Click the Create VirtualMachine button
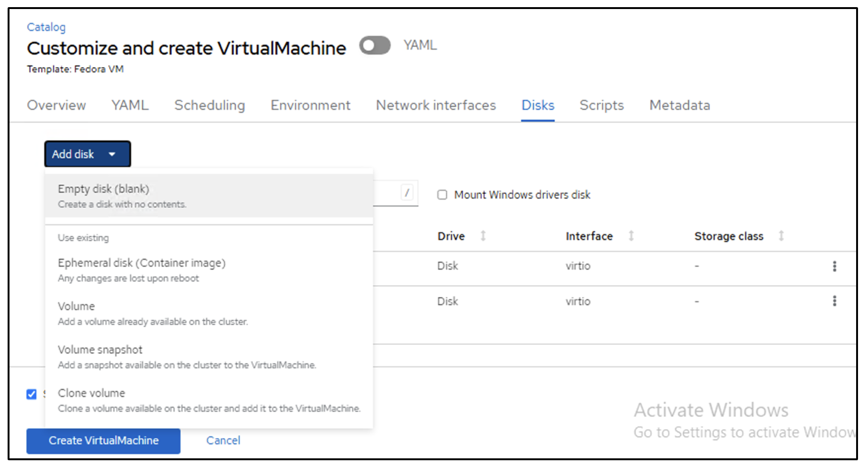The height and width of the screenshot is (465, 868). tap(103, 441)
